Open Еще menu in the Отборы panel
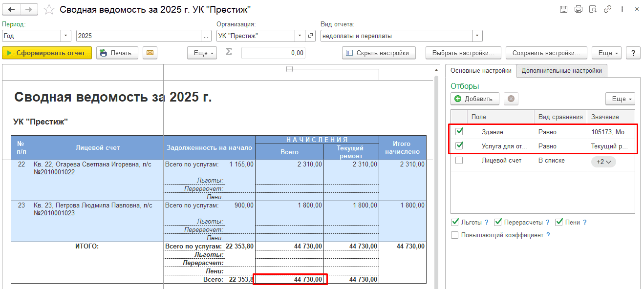Image resolution: width=644 pixels, height=289 pixels. (x=620, y=99)
